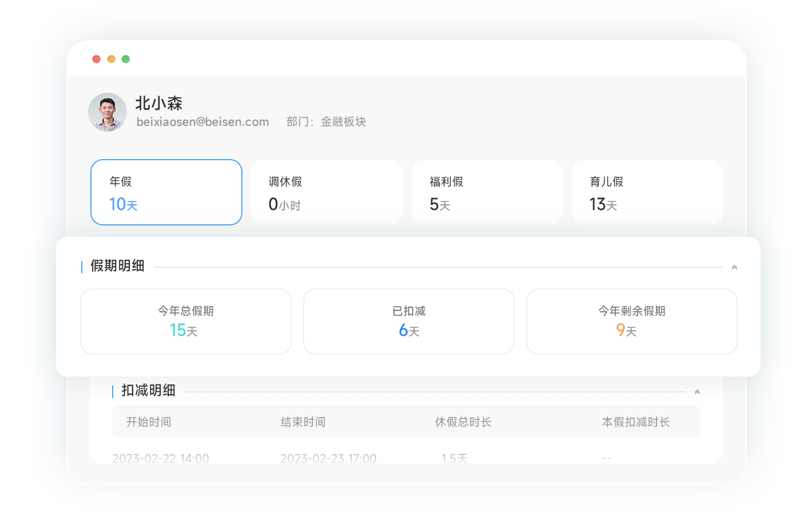This screenshot has width=812, height=515.
Task: Select the 育儿假 leave card
Action: point(647,192)
